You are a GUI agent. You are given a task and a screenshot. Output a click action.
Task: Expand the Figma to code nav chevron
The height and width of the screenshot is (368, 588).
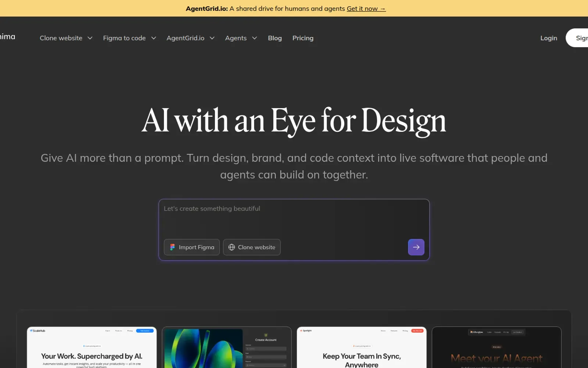154,38
